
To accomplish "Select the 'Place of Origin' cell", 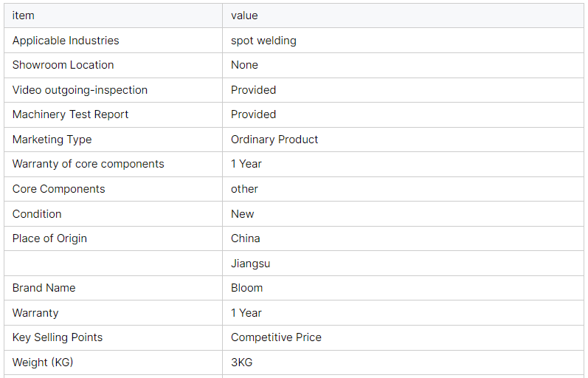I will 49,238.
